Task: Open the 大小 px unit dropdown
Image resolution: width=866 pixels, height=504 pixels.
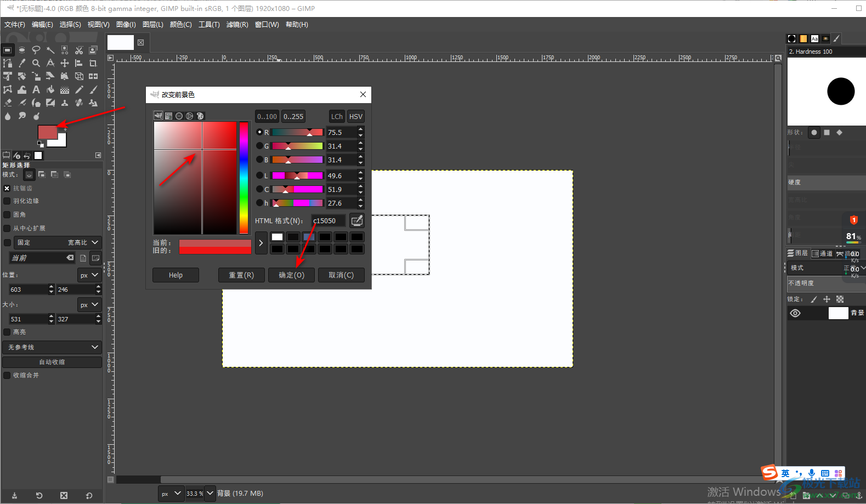Action: [89, 304]
